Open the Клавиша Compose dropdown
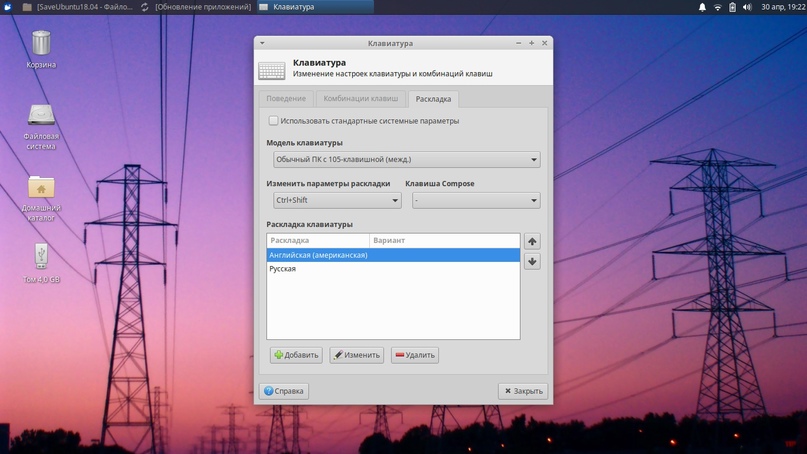Viewport: 807px width, 454px height. click(x=476, y=200)
